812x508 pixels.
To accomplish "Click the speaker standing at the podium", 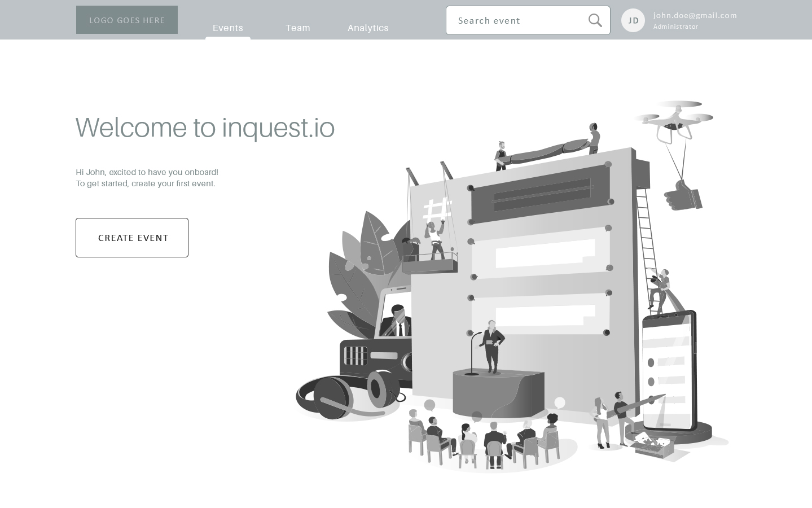I will coord(492,346).
